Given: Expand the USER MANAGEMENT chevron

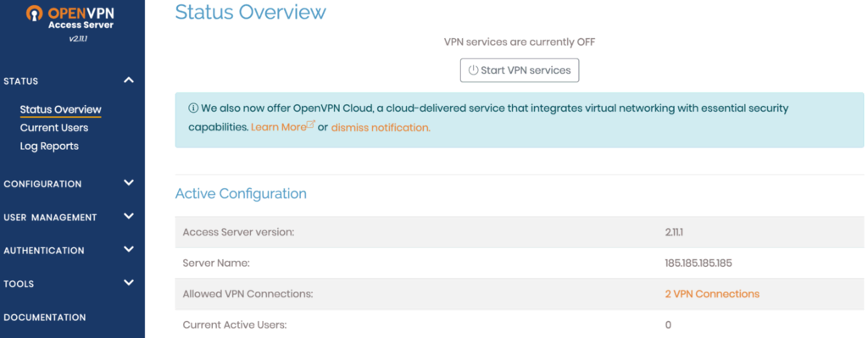Looking at the screenshot, I should tap(129, 216).
